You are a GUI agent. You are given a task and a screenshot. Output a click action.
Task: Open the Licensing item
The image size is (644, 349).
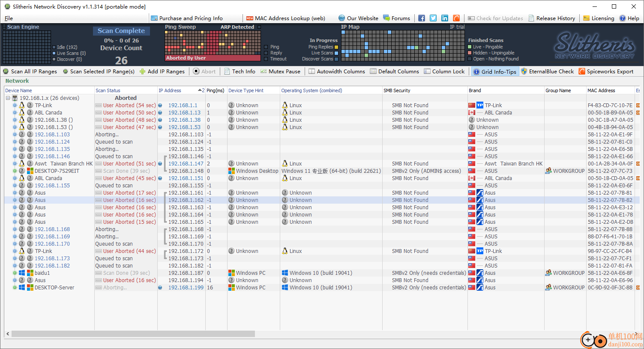pos(599,18)
